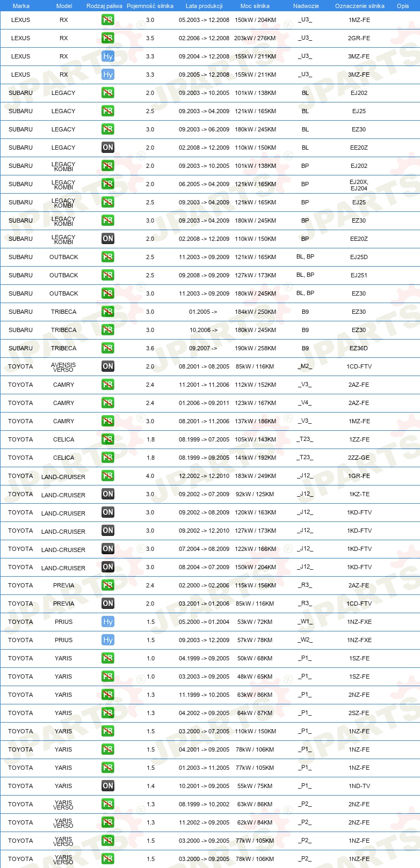420x868 pixels.
Task: Select the power value 53kW / 72KM
Action: pyautogui.click(x=255, y=622)
